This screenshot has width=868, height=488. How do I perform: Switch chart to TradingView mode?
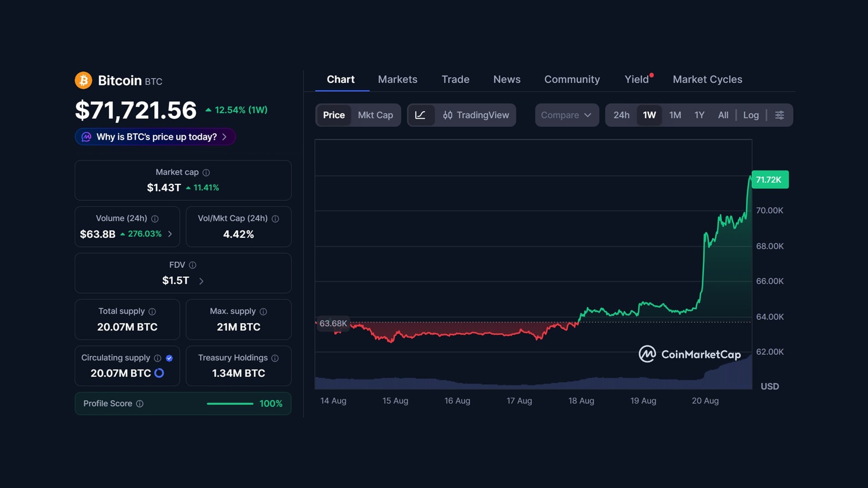coord(476,115)
